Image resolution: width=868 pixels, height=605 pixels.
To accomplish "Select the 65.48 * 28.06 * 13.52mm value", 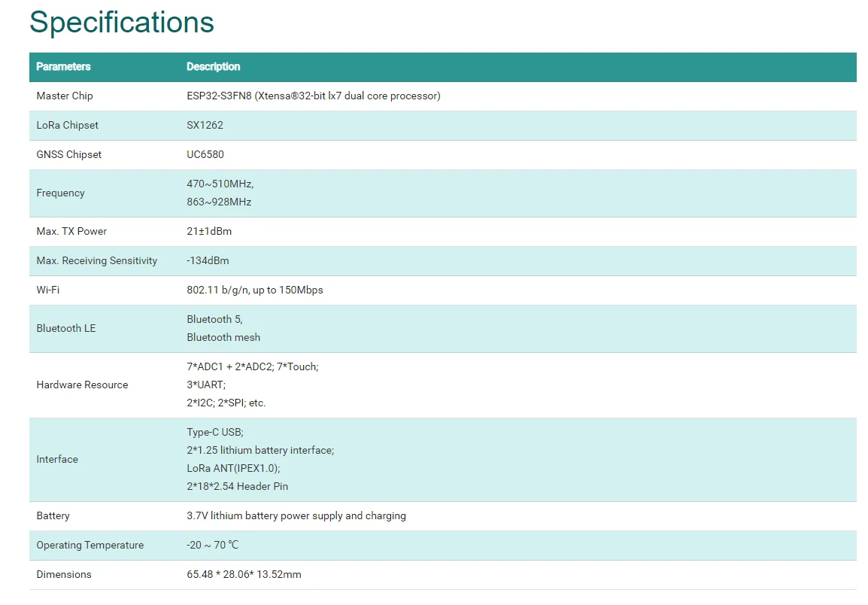I will (244, 575).
